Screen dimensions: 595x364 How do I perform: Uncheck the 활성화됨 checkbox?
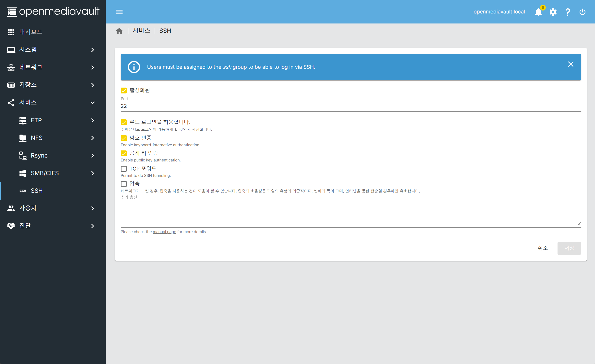[124, 91]
